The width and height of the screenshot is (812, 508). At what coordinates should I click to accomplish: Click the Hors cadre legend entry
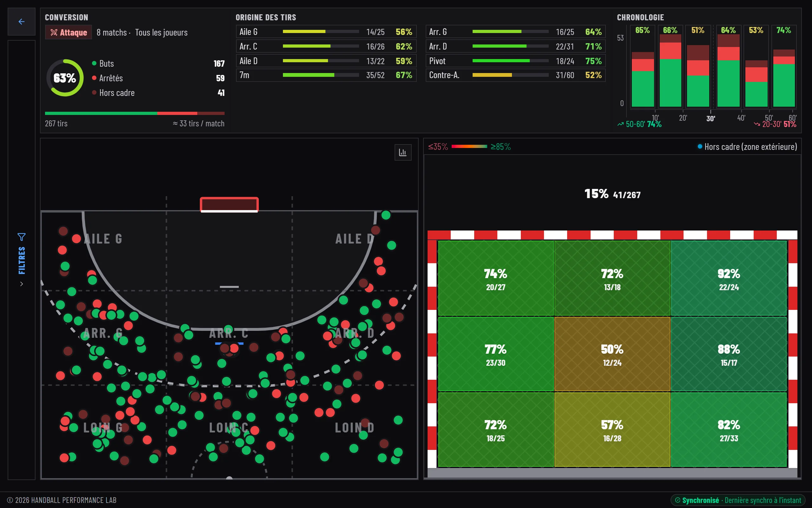click(x=158, y=93)
